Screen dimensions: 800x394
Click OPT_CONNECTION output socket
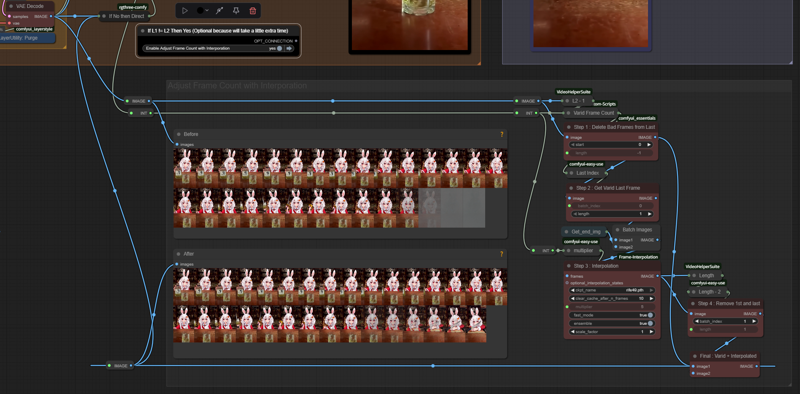pos(295,41)
